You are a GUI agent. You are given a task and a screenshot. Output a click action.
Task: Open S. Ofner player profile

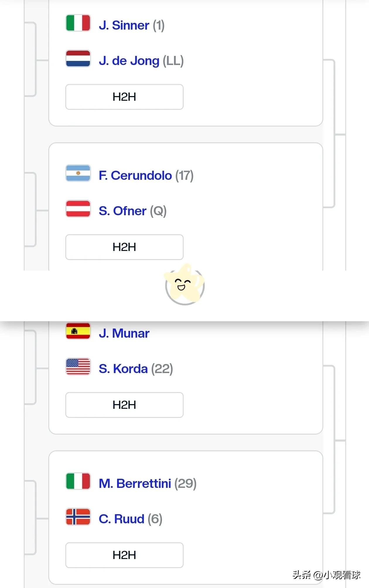click(122, 211)
